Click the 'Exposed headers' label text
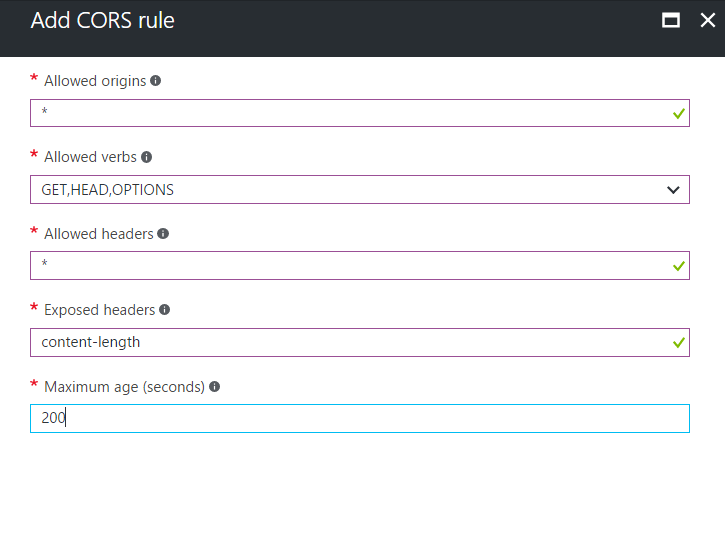Image resolution: width=725 pixels, height=545 pixels. point(99,310)
